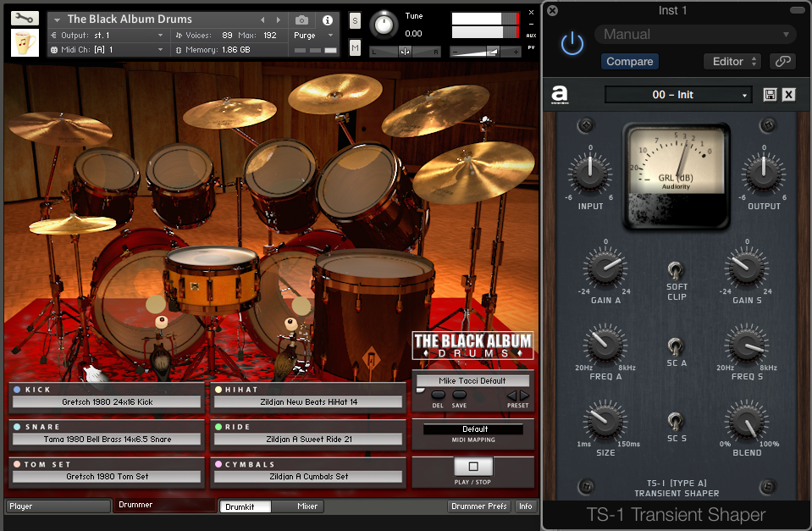This screenshot has width=812, height=531.
Task: Adjust the FREQ A knob
Action: 605,345
